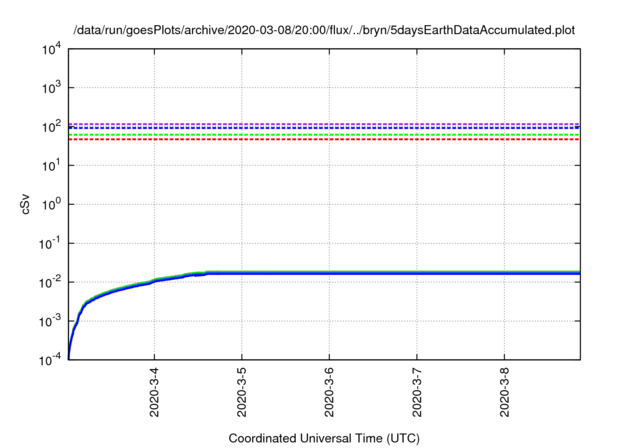Select the 10^3 y-axis label
This screenshot has width=640, height=448.
52,87
